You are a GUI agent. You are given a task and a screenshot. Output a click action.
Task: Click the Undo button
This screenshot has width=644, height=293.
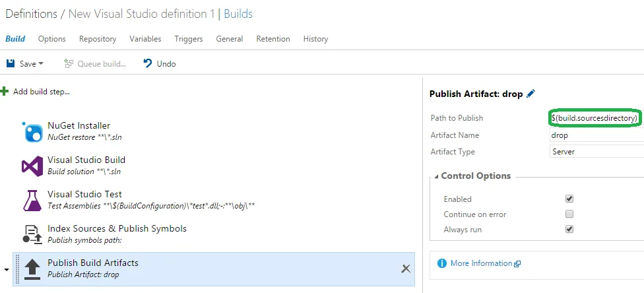(160, 64)
